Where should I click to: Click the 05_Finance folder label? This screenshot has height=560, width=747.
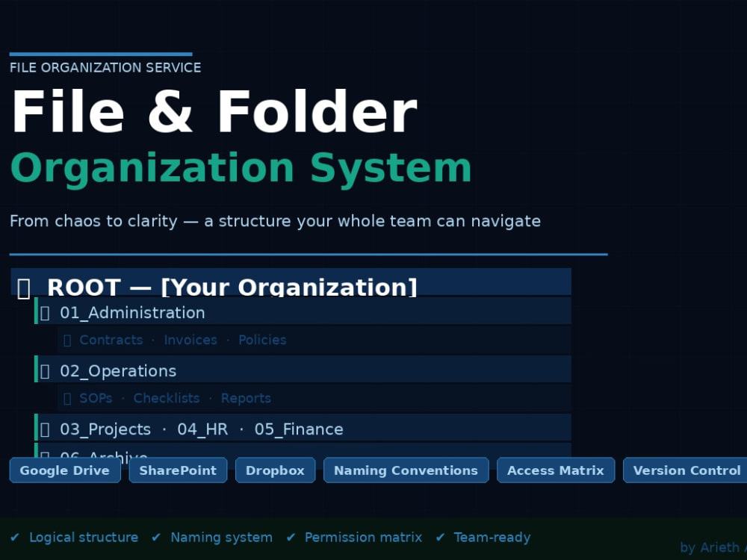pyautogui.click(x=299, y=429)
